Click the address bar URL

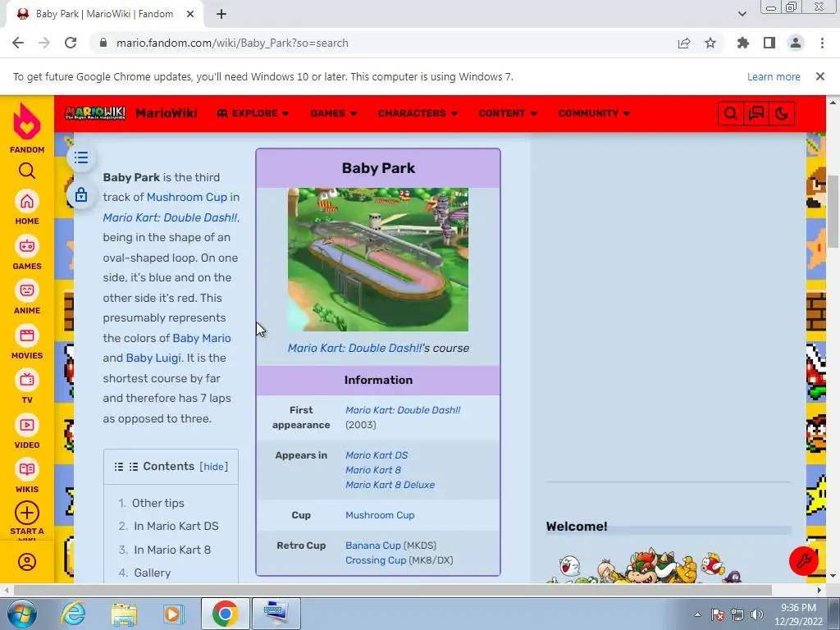(x=232, y=43)
